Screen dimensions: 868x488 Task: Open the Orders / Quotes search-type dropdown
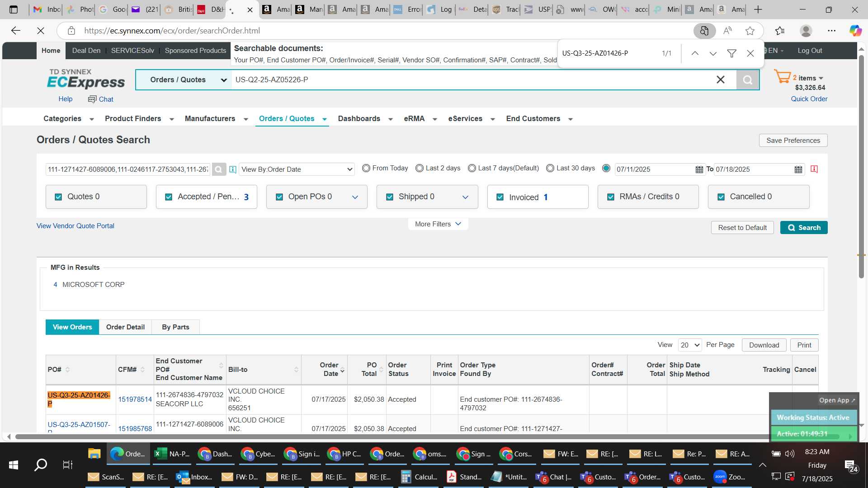click(x=184, y=80)
